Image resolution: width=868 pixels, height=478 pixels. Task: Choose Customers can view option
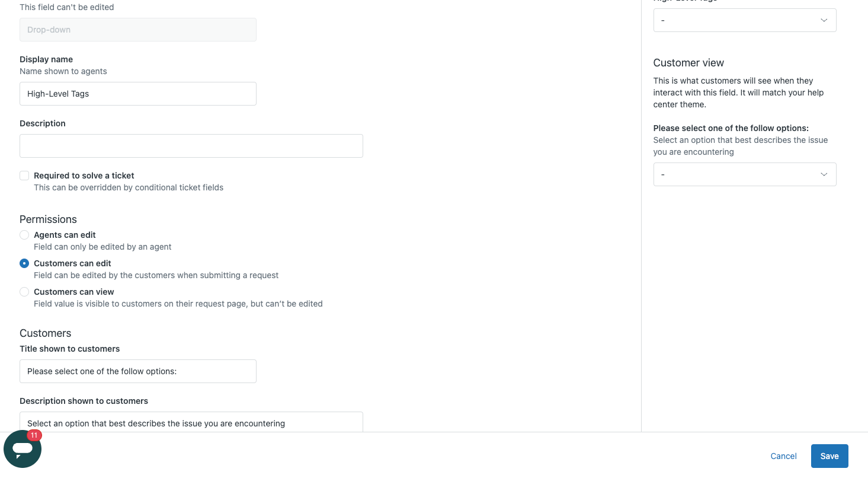tap(24, 292)
